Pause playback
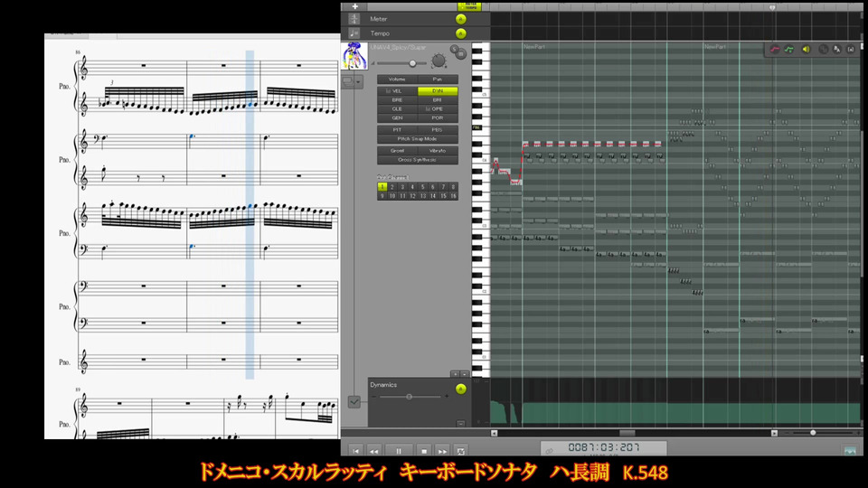Image resolution: width=868 pixels, height=488 pixels. click(399, 452)
